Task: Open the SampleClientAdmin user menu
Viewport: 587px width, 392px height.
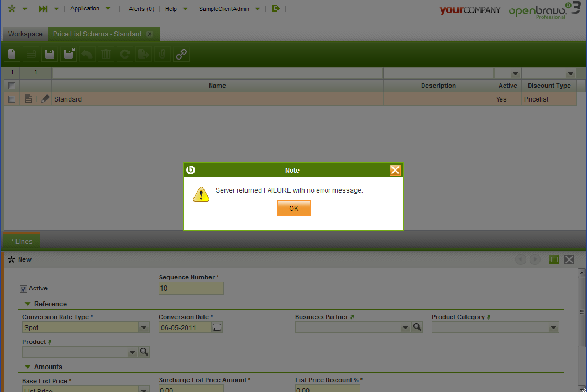Action: coord(229,9)
